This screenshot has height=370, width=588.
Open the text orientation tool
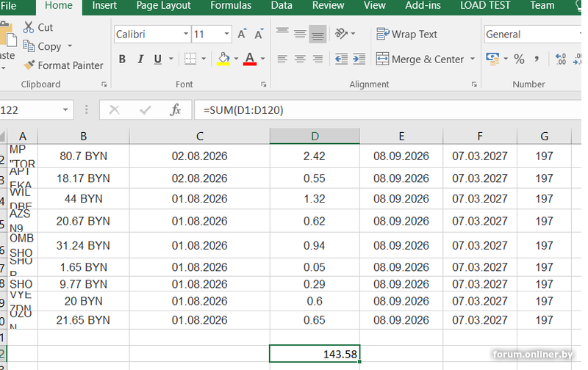click(341, 34)
